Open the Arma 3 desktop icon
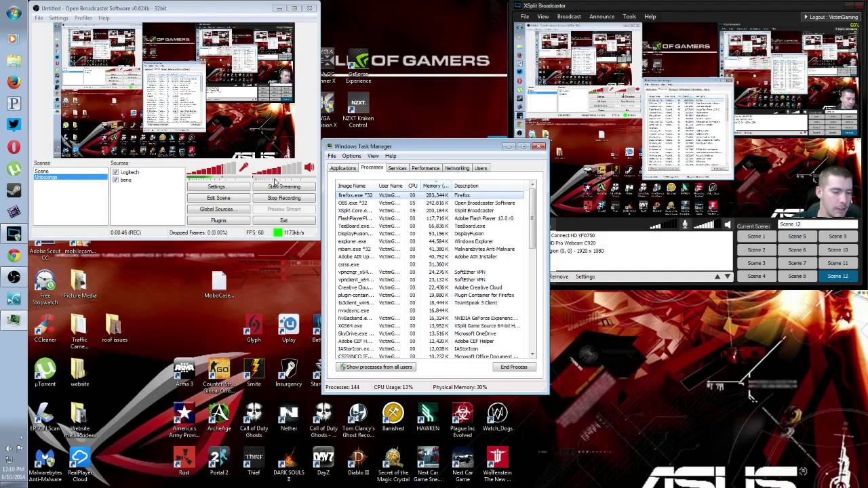This screenshot has height=488, width=868. 184,373
